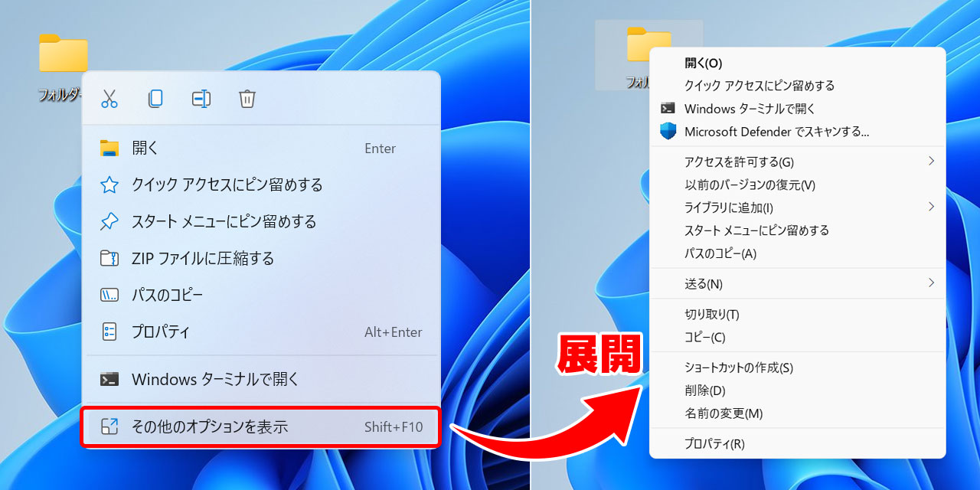
Task: Click the Delete trash icon in new menu
Action: tap(247, 98)
